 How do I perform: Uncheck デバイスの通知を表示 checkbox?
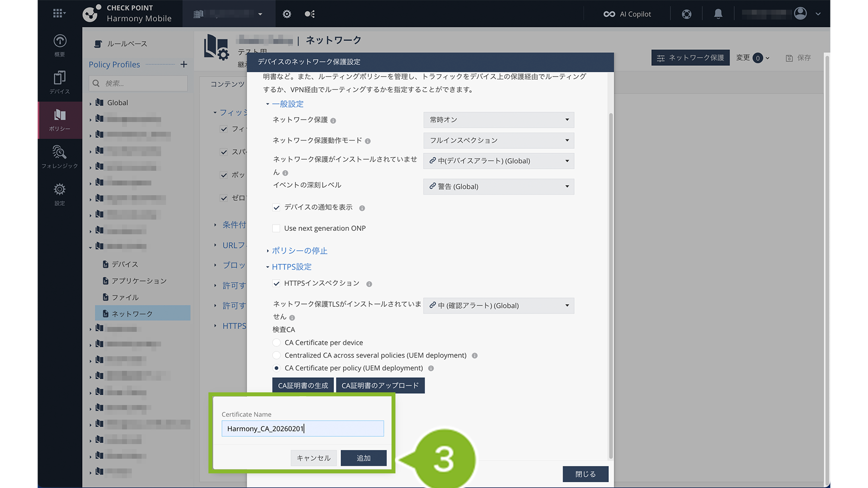(x=276, y=207)
